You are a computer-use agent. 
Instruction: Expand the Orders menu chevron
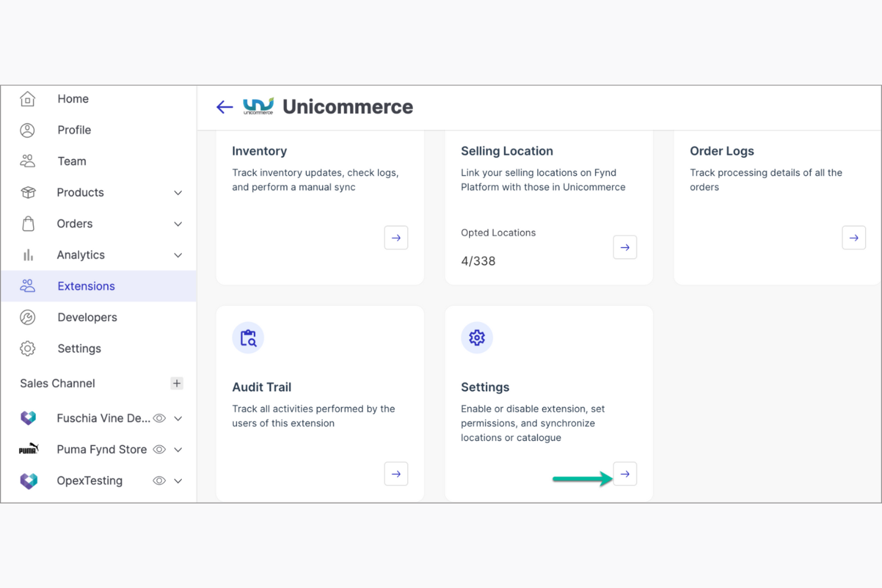click(x=178, y=224)
